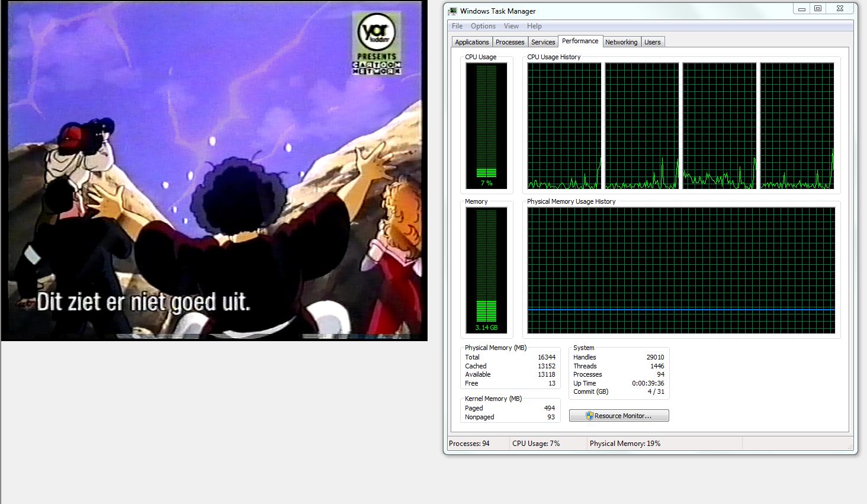867x504 pixels.
Task: Click the Task Manager title bar icon
Action: tap(453, 11)
